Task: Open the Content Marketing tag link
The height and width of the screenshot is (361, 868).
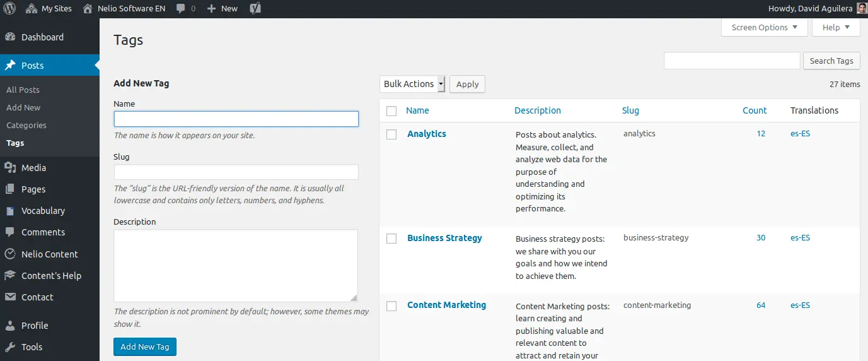Action: click(x=446, y=305)
